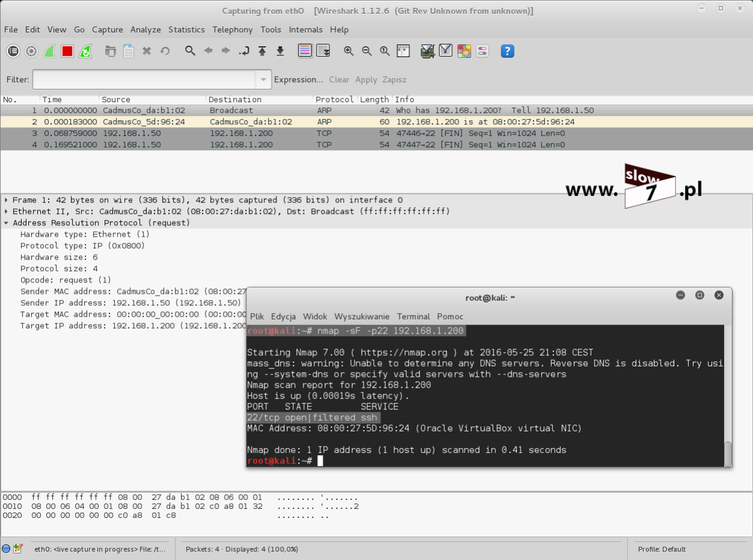Click the Zapisz filter button
The width and height of the screenshot is (753, 560).
(x=394, y=79)
